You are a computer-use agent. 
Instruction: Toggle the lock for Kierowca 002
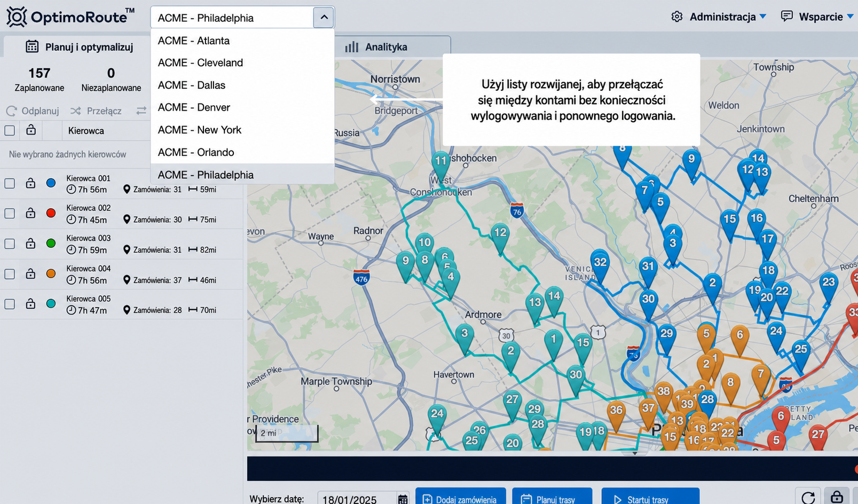point(30,213)
